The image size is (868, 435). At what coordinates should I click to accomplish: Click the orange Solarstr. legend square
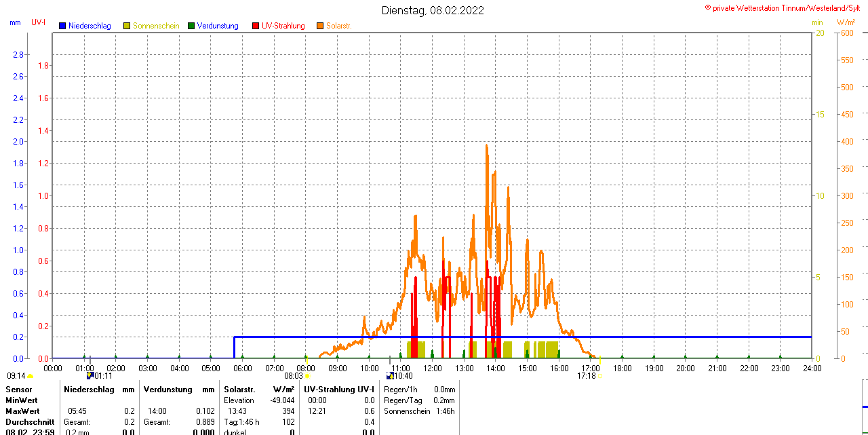(319, 26)
